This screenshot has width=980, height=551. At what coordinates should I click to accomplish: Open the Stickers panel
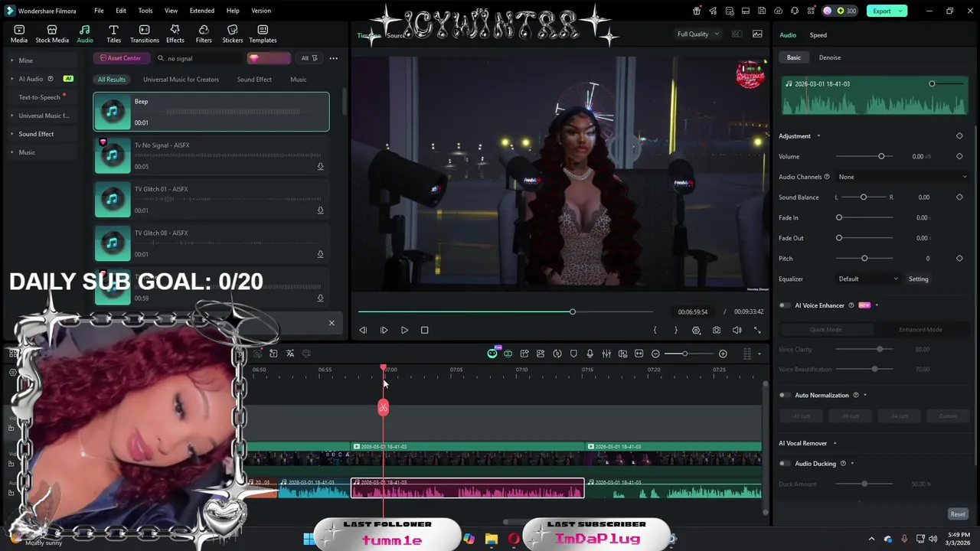coord(233,34)
